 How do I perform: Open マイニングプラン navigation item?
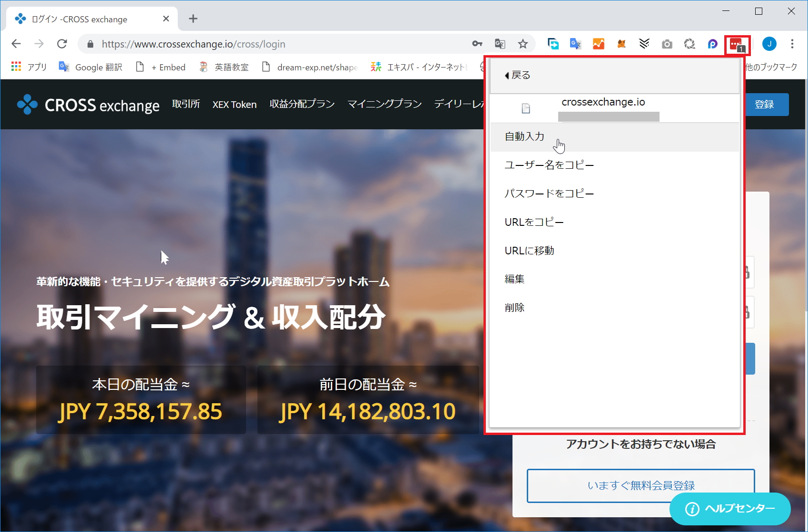[x=384, y=104]
